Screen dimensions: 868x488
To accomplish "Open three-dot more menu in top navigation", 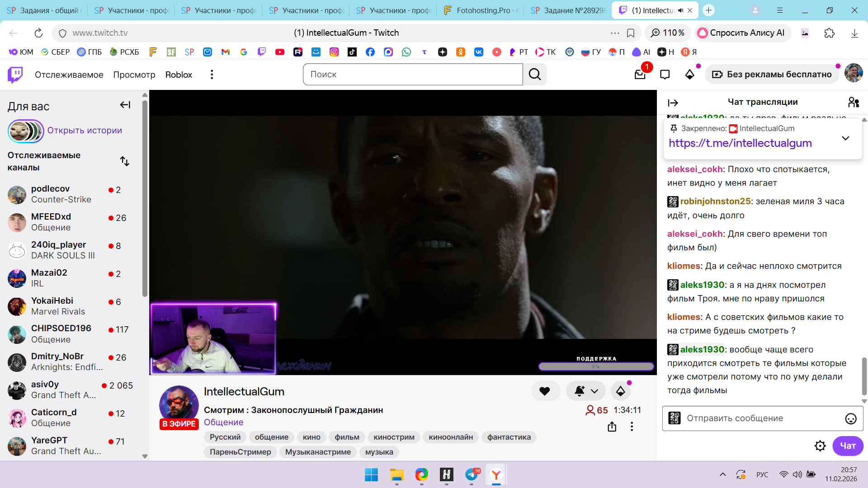I will tap(212, 75).
